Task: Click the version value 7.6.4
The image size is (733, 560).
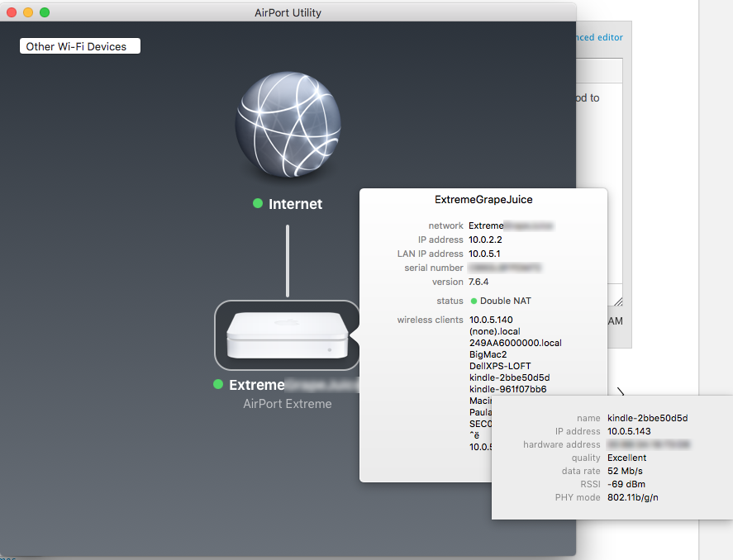Action: point(478,282)
